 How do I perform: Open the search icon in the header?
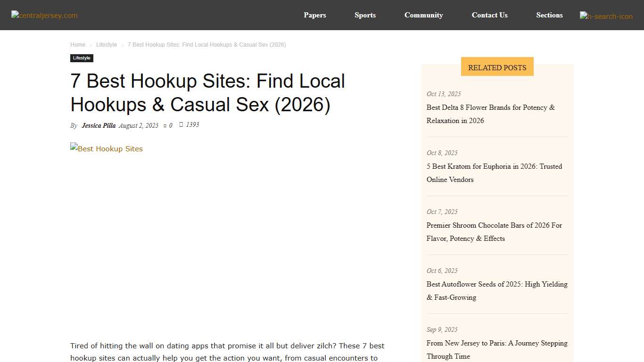tap(606, 15)
